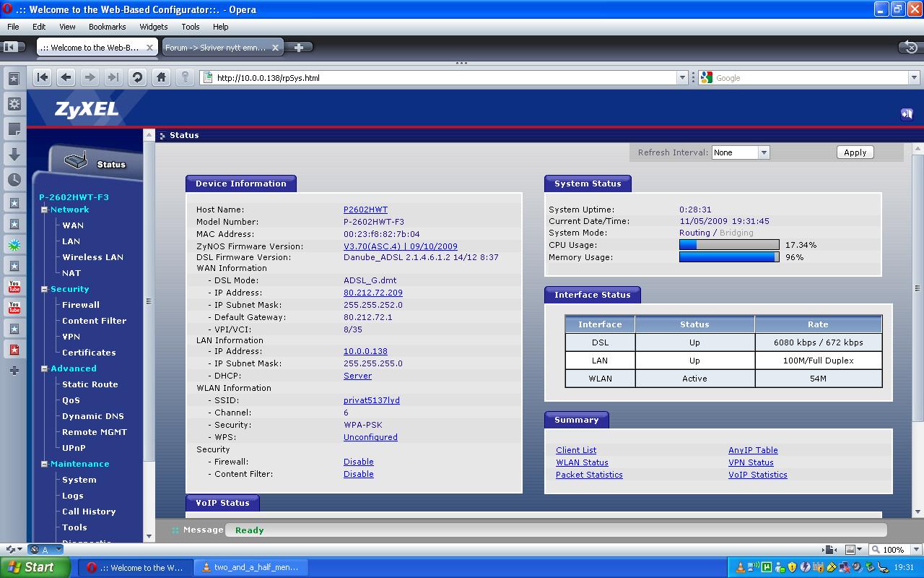Screen dimensions: 924x578
Task: Open Call History in the sidebar
Action: (x=89, y=512)
